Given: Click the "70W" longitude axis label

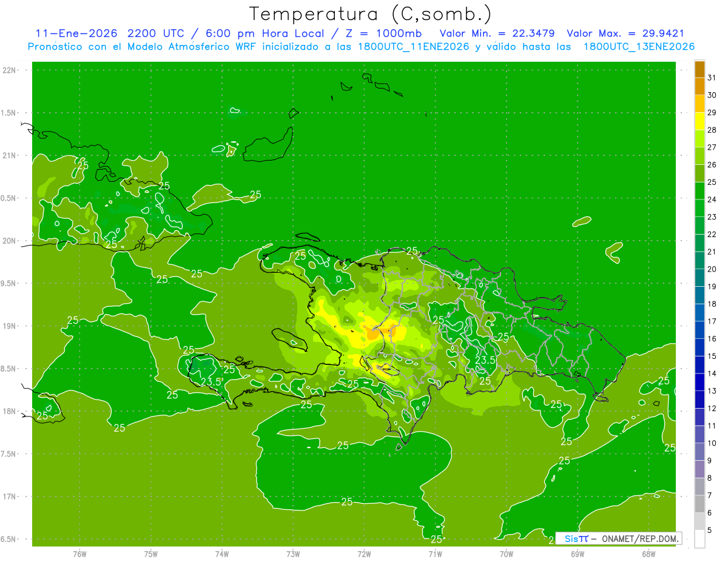Looking at the screenshot, I should point(507,554).
